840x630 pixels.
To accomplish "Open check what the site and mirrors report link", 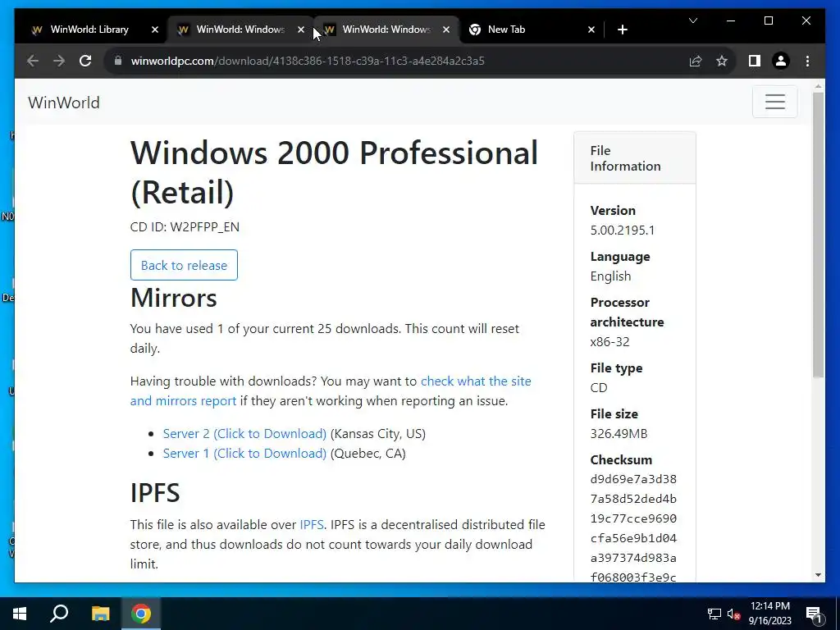I will [331, 391].
